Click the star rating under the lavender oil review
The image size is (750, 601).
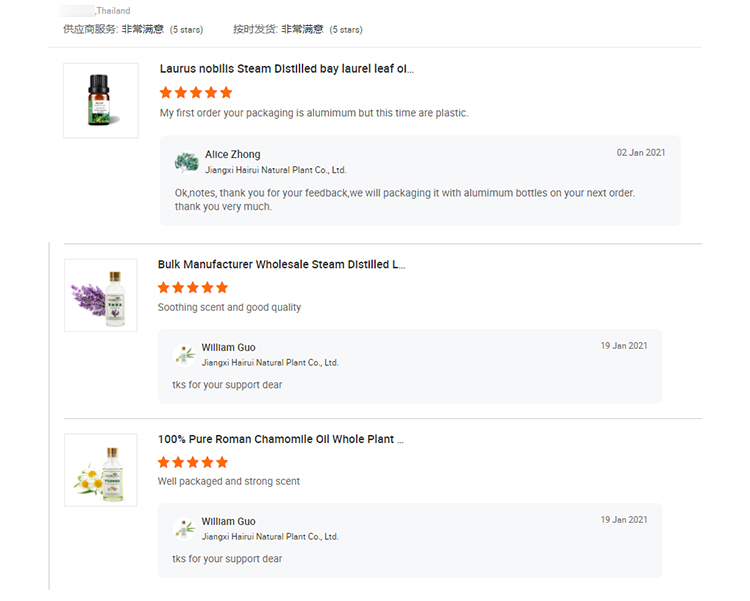click(193, 288)
